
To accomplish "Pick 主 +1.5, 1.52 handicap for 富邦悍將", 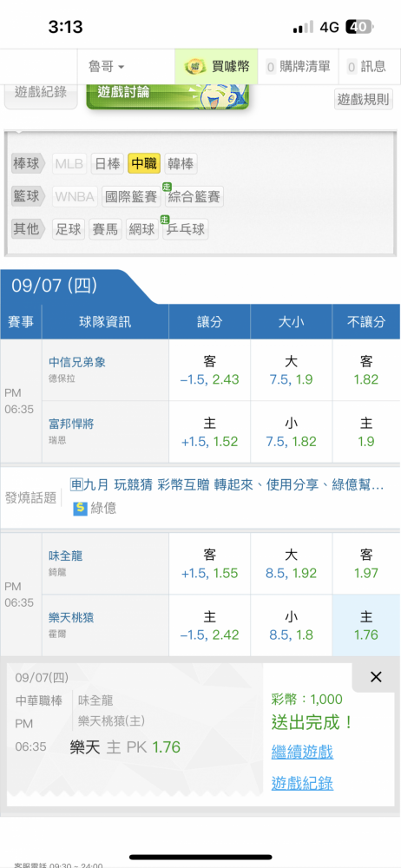I will (209, 432).
